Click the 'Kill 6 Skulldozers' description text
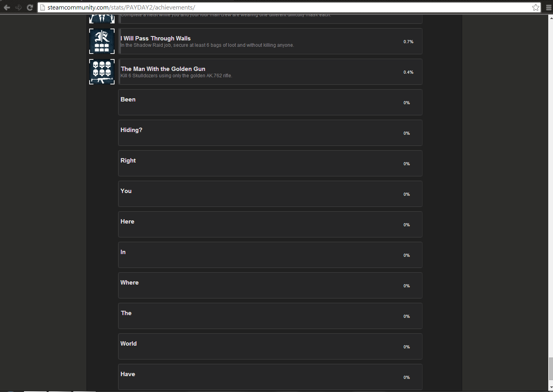This screenshot has width=553, height=392. point(176,76)
